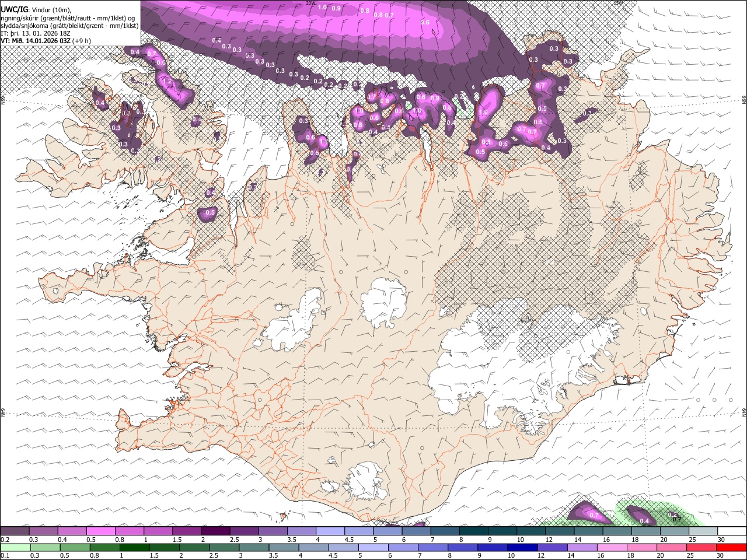The height and width of the screenshot is (560, 747).
Task: Pick lower scale bright red swatch at 30
Action: pos(731,548)
